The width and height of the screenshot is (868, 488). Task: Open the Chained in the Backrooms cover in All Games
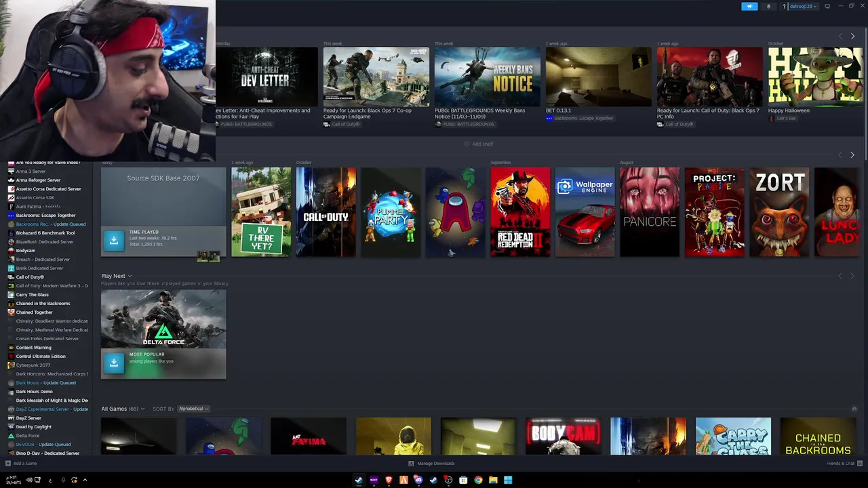click(818, 436)
